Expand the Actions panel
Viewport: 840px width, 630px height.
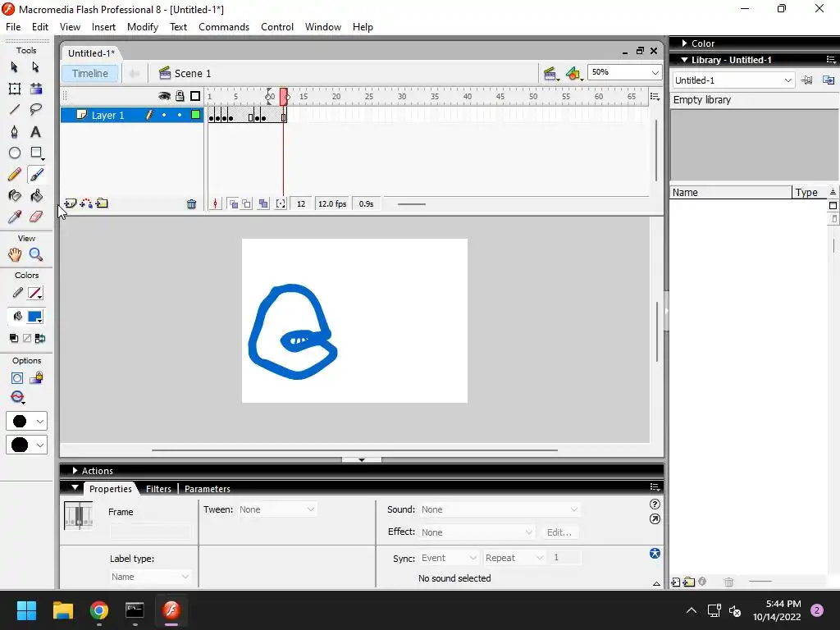pyautogui.click(x=75, y=470)
